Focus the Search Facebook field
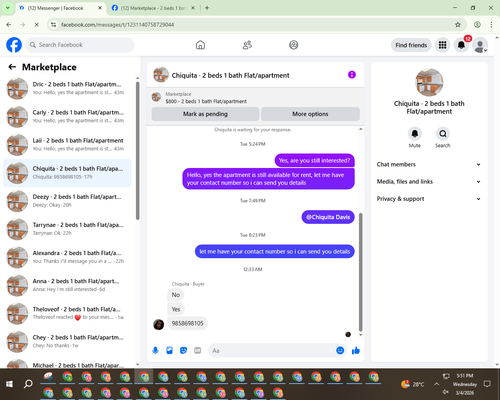 pos(80,45)
